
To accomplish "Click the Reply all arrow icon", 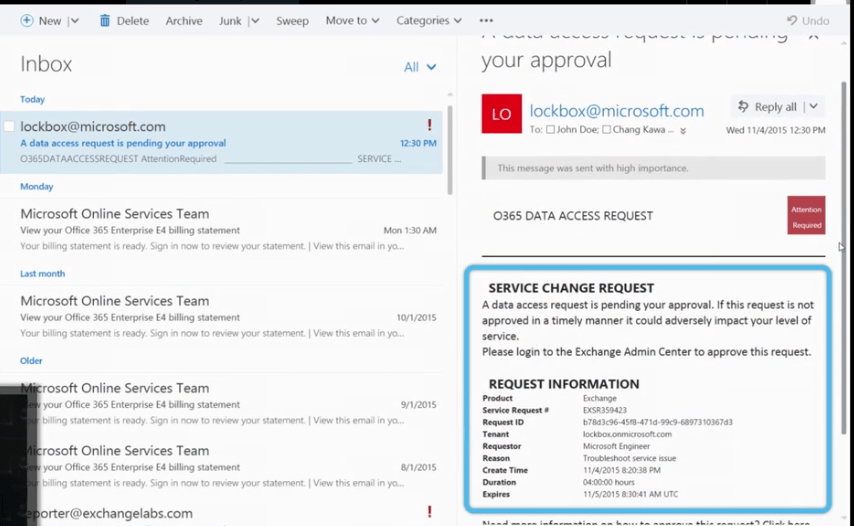I will [743, 107].
